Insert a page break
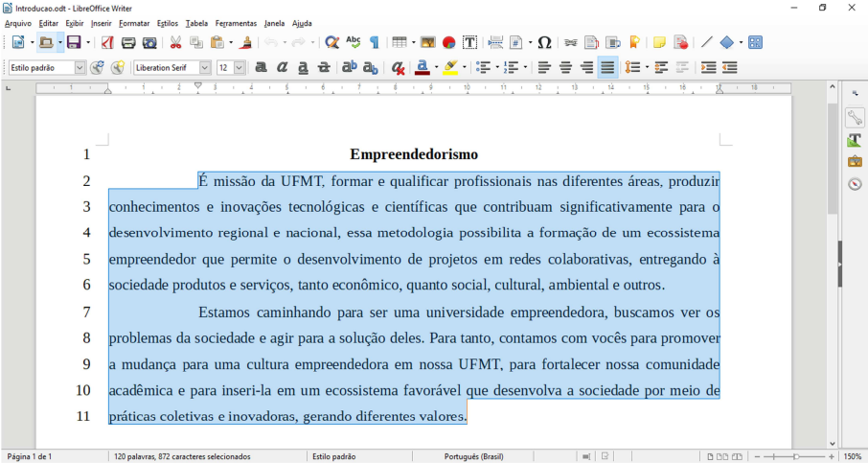This screenshot has width=868, height=463. [495, 42]
